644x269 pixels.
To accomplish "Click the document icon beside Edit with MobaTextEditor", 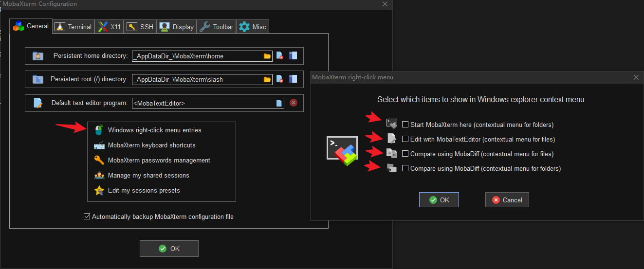I will pos(391,139).
